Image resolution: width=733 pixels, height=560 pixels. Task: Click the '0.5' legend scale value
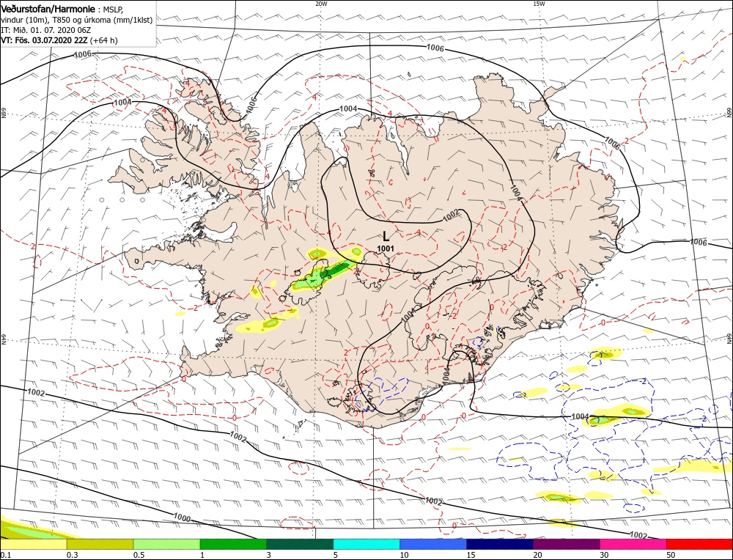click(x=139, y=555)
